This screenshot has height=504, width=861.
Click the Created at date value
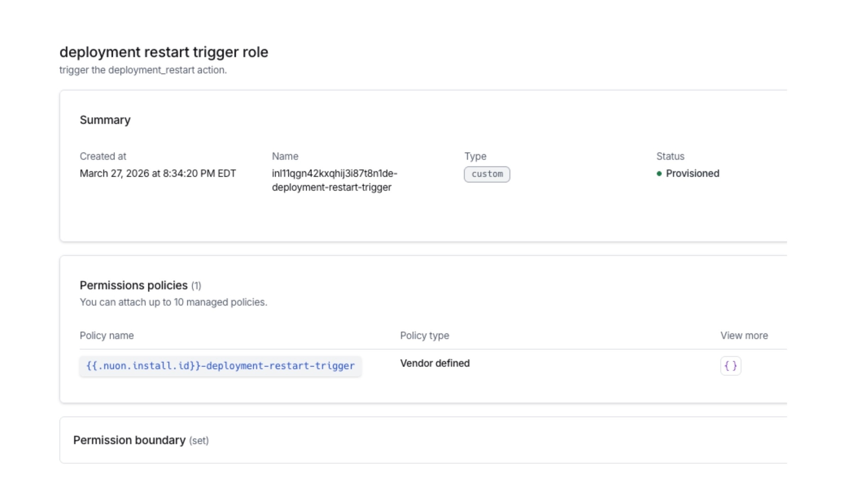[x=158, y=174]
